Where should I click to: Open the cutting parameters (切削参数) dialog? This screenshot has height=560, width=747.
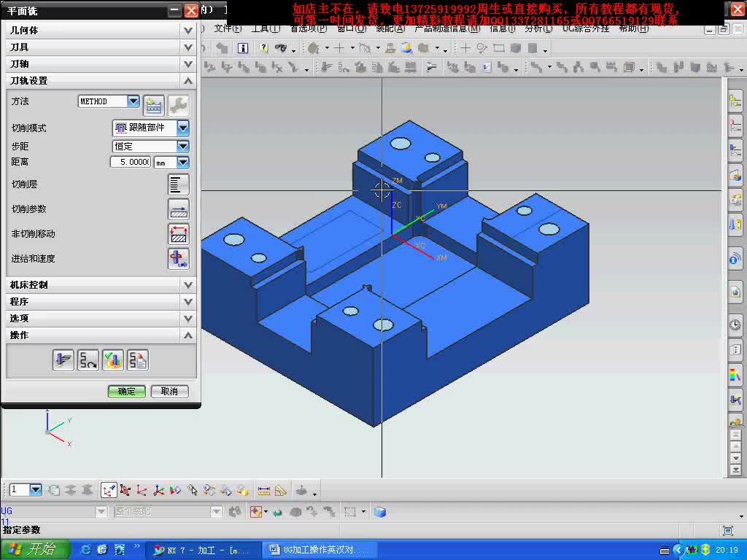[179, 209]
